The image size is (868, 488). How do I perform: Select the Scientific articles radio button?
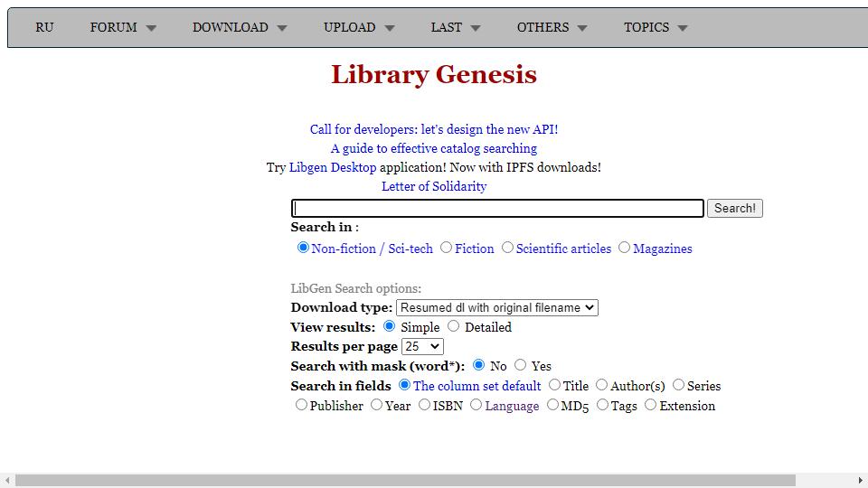point(507,248)
